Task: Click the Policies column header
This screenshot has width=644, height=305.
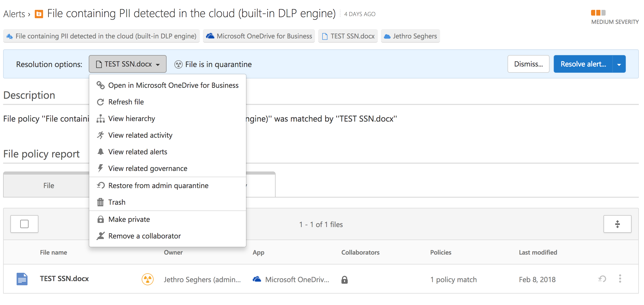Action: click(x=441, y=252)
